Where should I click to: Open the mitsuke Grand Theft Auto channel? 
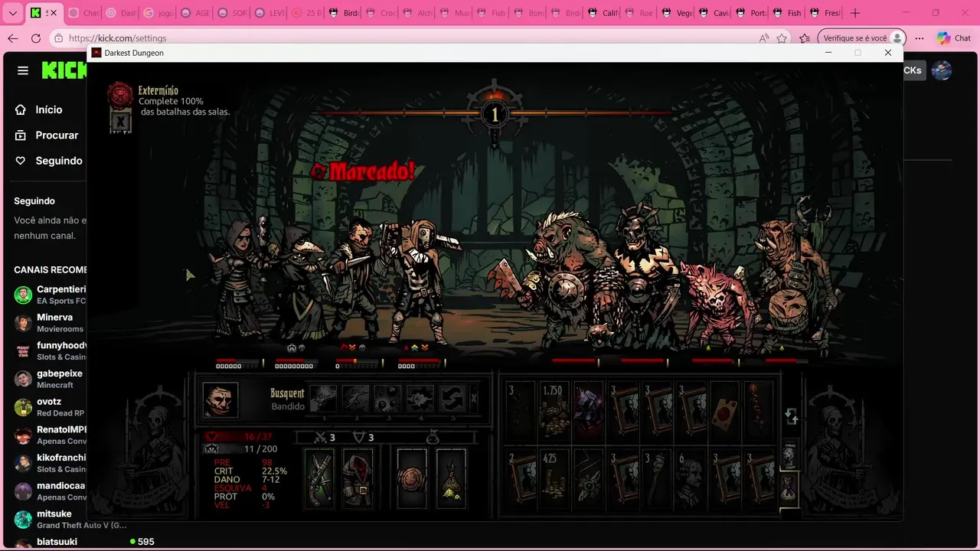(69, 519)
